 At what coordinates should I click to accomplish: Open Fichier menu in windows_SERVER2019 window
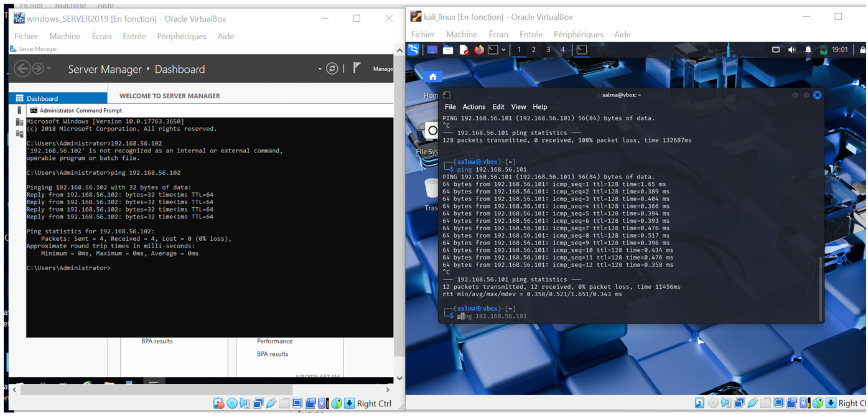(x=26, y=36)
